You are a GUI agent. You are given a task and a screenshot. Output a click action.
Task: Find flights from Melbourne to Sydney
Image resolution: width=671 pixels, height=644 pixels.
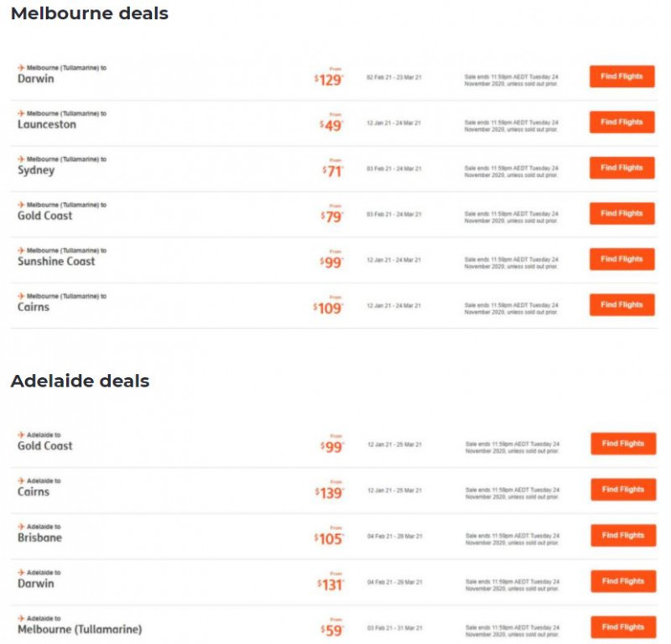point(622,168)
